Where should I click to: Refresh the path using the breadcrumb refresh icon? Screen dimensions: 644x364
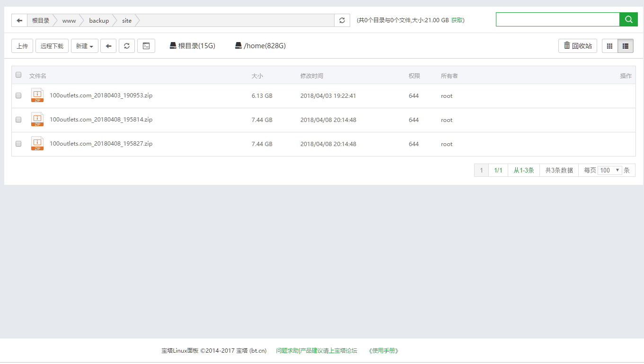pyautogui.click(x=342, y=20)
